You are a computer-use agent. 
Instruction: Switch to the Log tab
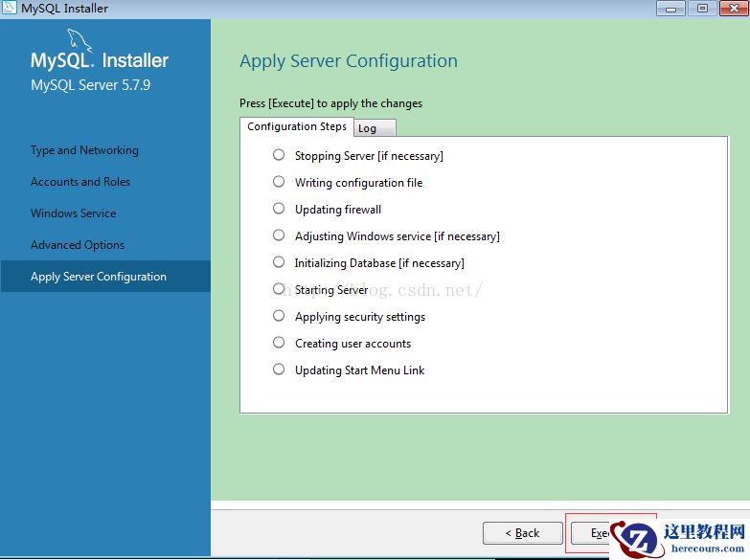[x=375, y=128]
